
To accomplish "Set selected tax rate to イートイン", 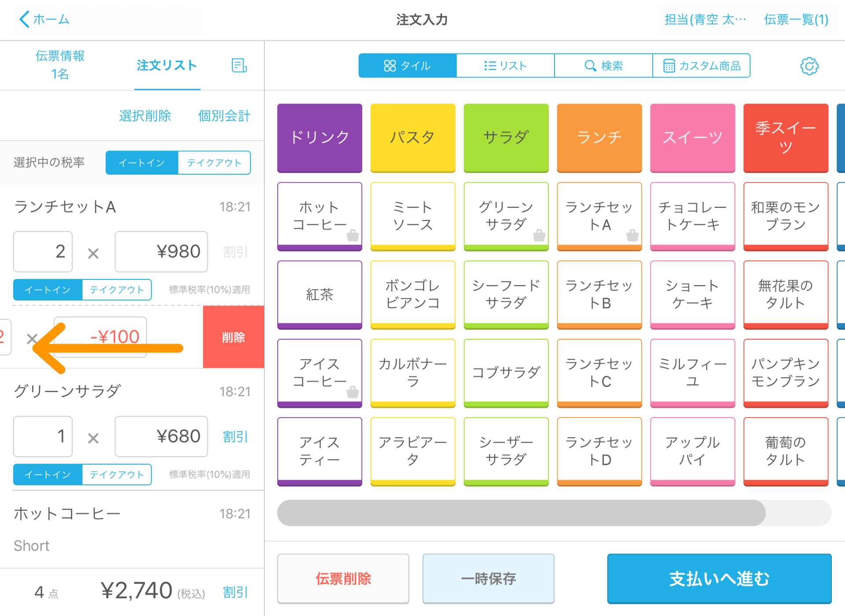I will point(142,163).
